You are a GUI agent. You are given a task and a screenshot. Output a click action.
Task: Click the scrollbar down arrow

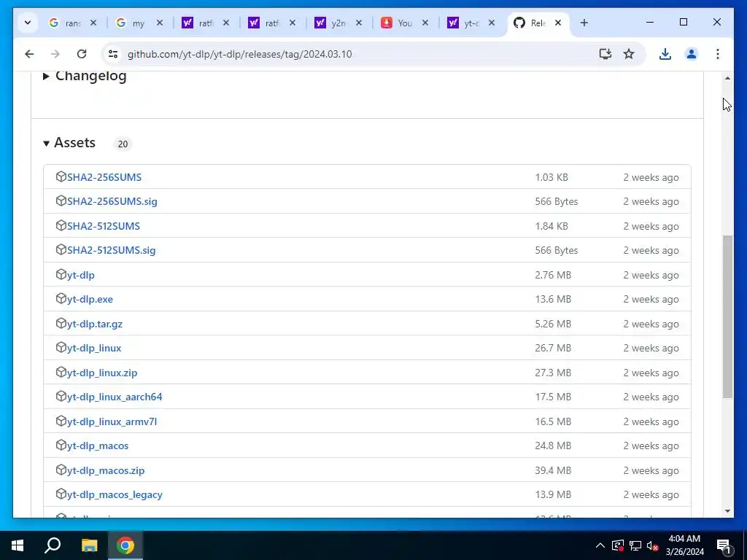click(727, 511)
